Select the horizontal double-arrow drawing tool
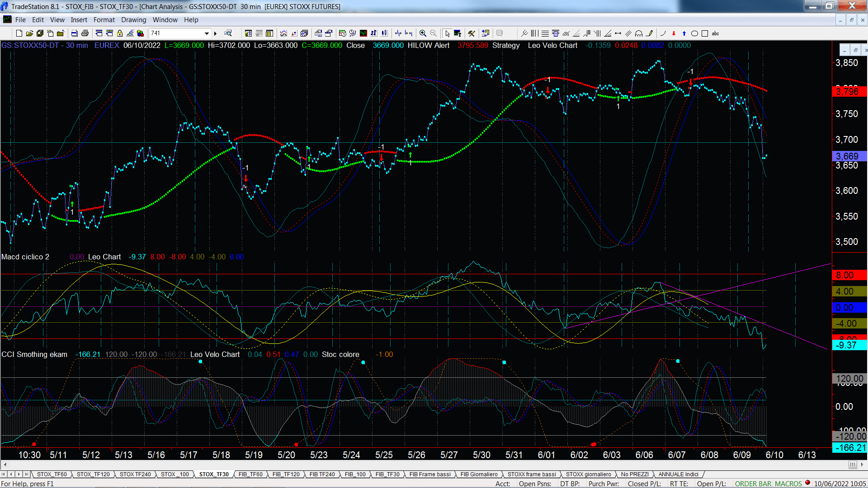 tap(618, 33)
